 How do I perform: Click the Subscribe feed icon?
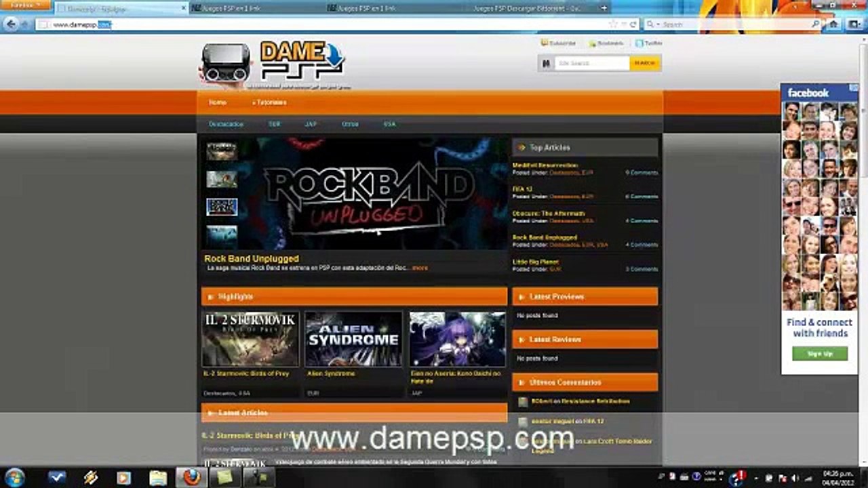coord(545,43)
